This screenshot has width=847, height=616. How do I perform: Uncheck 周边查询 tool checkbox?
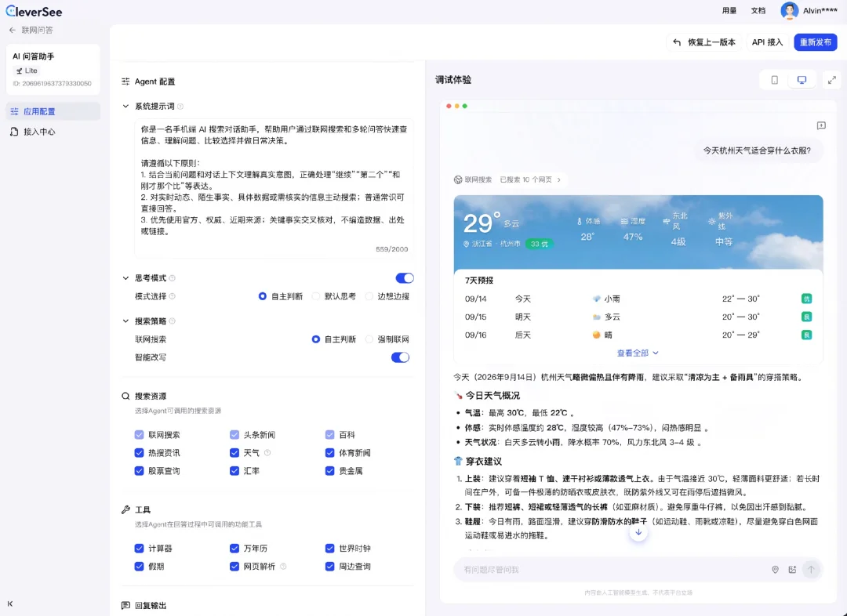[x=329, y=567]
